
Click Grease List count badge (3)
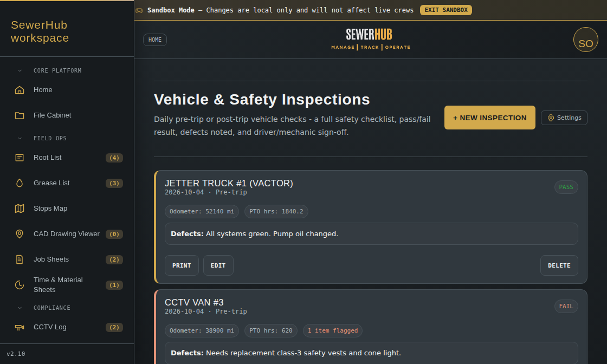click(x=114, y=183)
